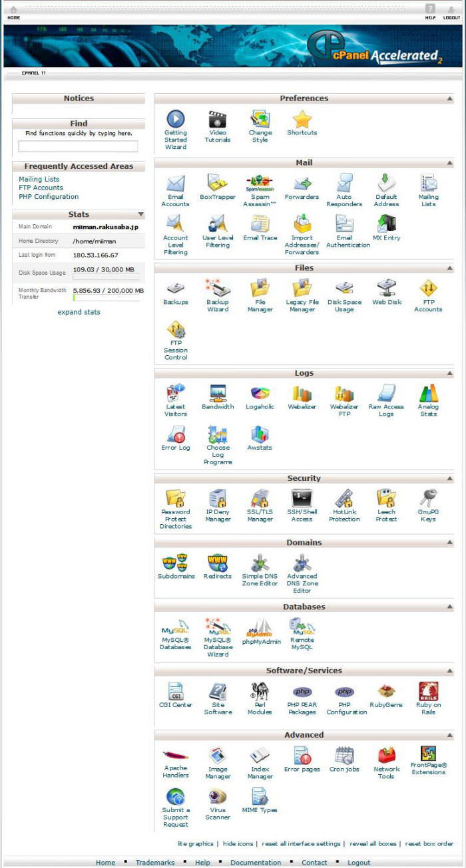The height and width of the screenshot is (868, 466).
Task: Open SSL/TLS Manager
Action: pos(260,498)
